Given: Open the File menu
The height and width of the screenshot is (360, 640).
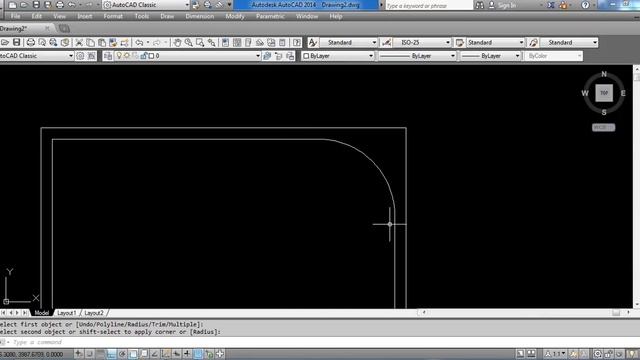Looking at the screenshot, I should pyautogui.click(x=16, y=16).
